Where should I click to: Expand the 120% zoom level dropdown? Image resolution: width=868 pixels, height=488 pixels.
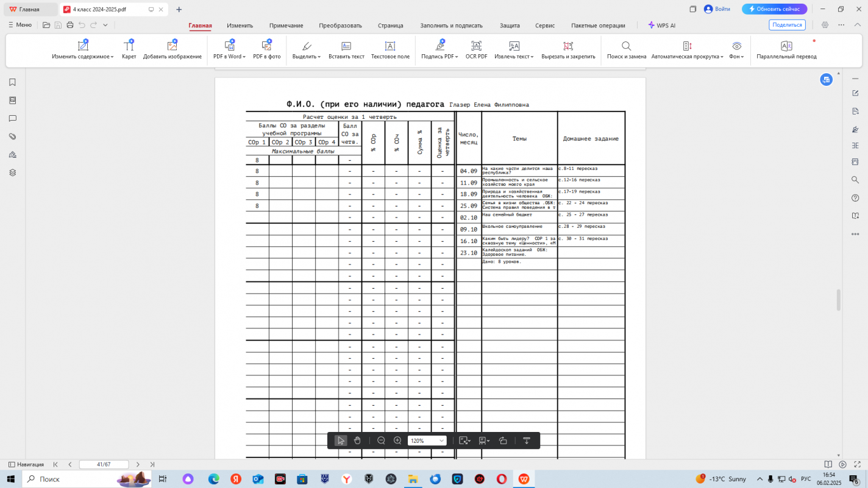click(441, 440)
